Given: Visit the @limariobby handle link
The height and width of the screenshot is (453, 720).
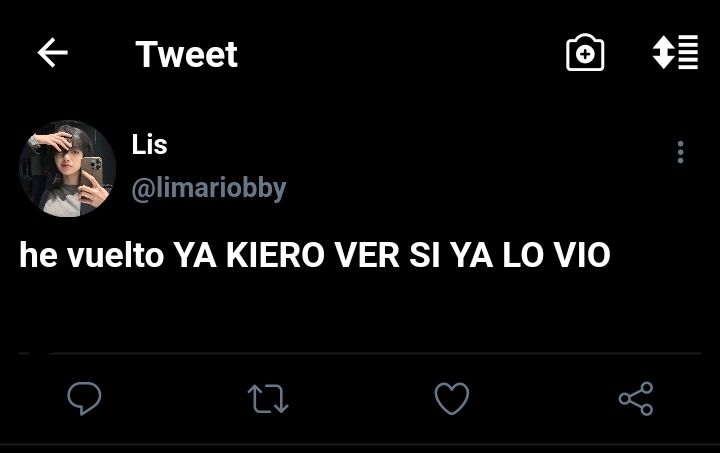Looking at the screenshot, I should pyautogui.click(x=209, y=188).
